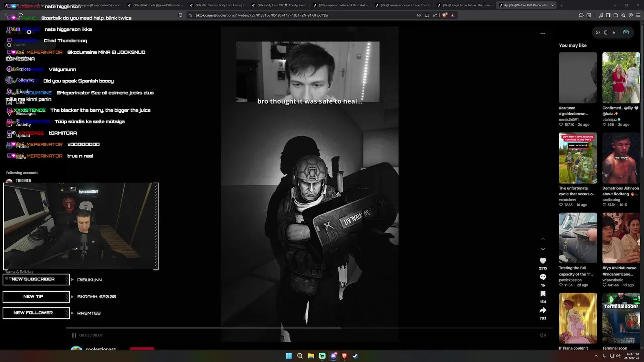Screen dimensions: 644x362
Task: Open the browser hamburger menu
Action: click(x=639, y=15)
